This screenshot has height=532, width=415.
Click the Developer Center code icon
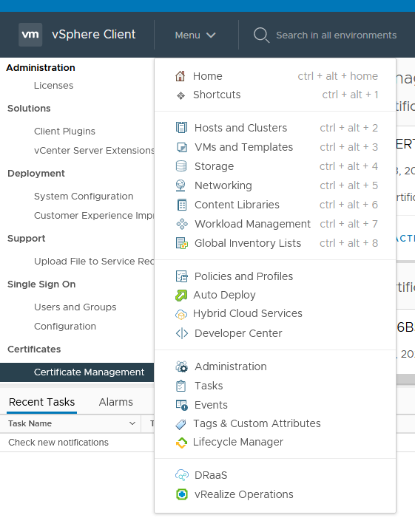point(182,333)
